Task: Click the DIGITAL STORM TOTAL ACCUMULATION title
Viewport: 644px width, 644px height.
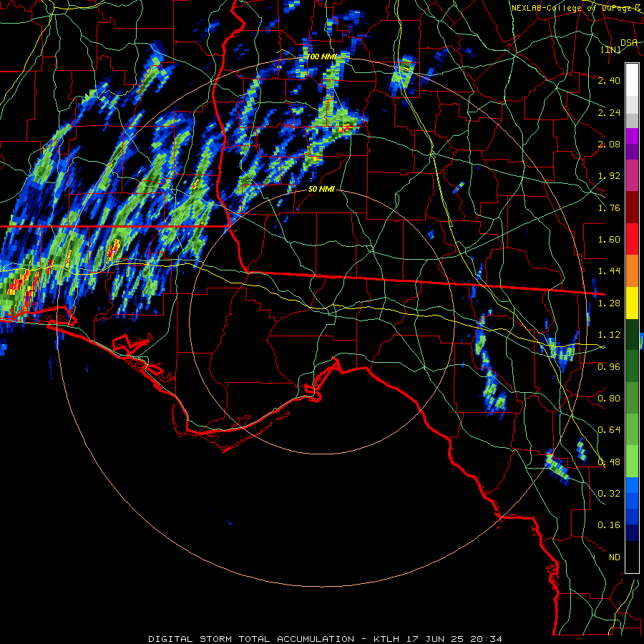Action: click(251, 639)
